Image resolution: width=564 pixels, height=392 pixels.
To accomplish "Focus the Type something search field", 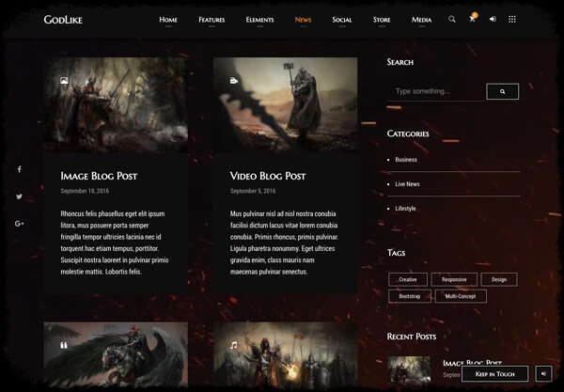I will (436, 92).
